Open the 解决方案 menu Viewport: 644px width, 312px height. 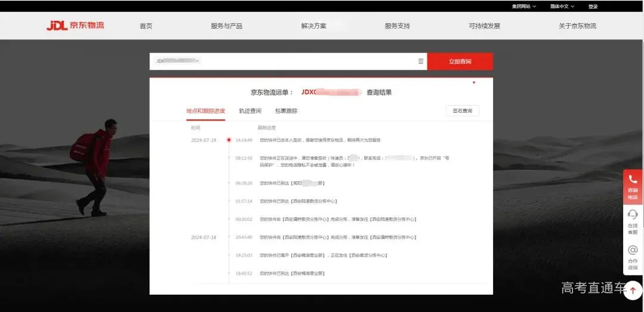(314, 26)
